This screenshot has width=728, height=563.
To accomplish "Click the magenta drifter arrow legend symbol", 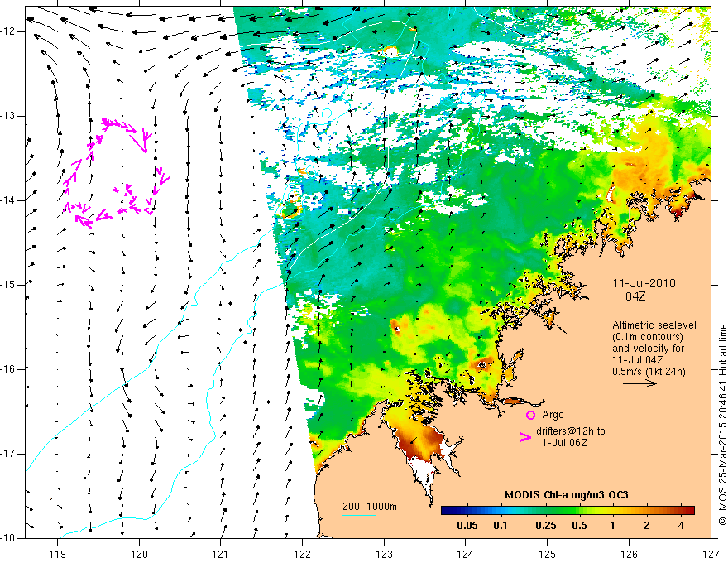I will tap(525, 437).
